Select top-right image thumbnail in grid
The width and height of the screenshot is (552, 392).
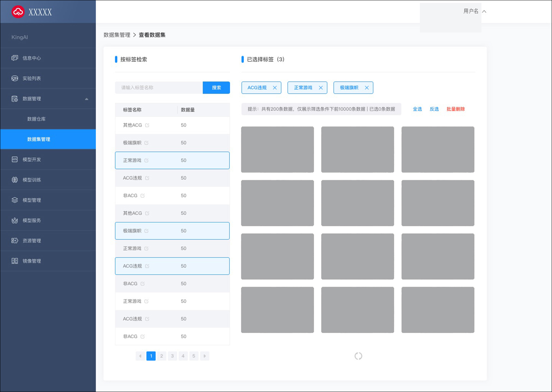(438, 149)
